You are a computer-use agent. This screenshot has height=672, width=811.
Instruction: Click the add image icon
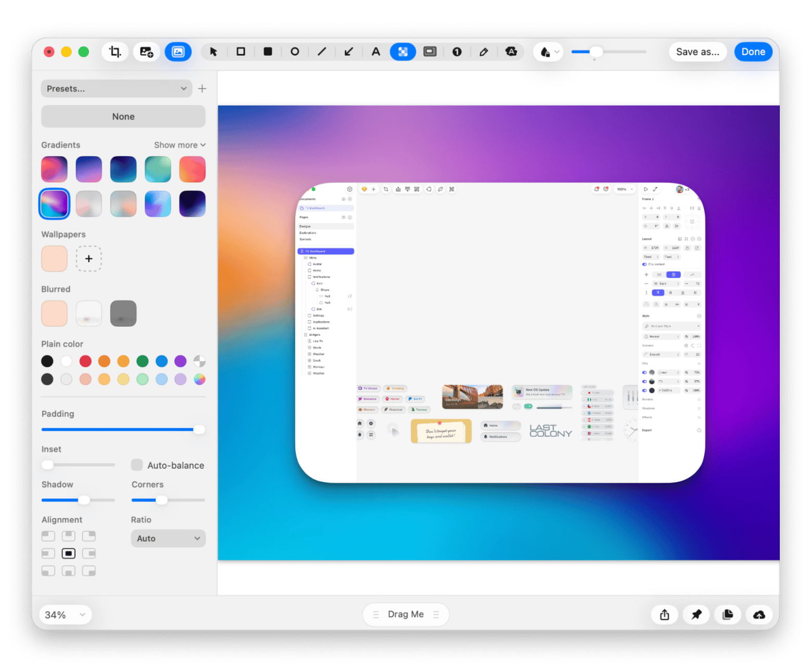[x=147, y=52]
